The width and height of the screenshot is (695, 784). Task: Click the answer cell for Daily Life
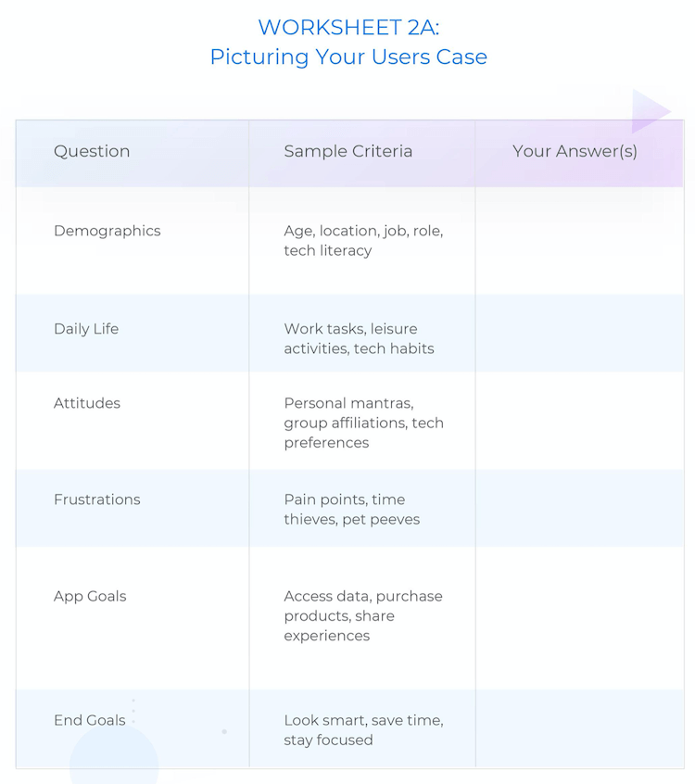click(x=579, y=333)
